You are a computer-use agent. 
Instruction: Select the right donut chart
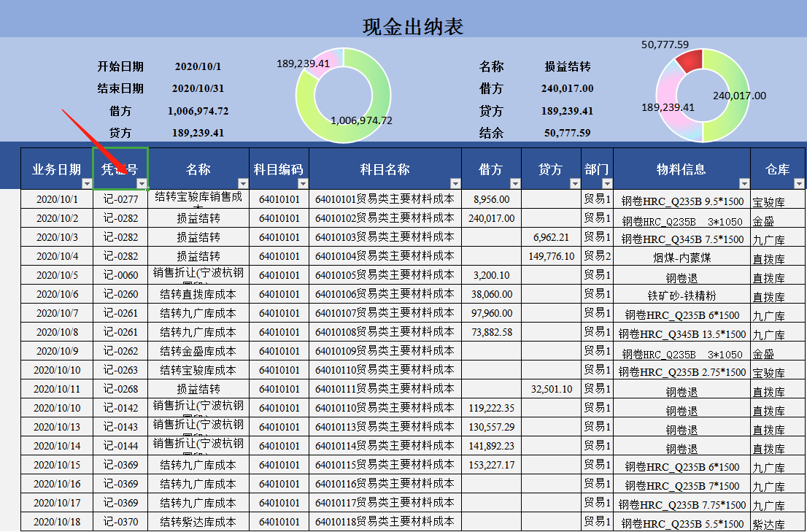[x=702, y=95]
